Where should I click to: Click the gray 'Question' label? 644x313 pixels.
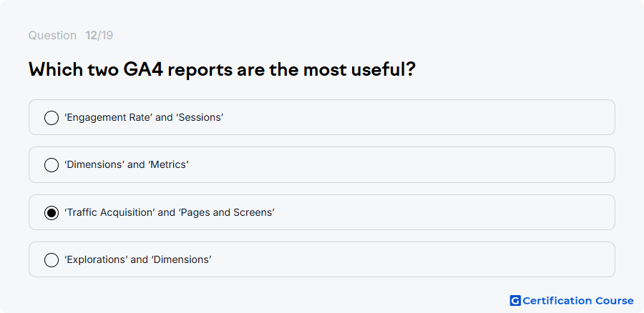52,36
